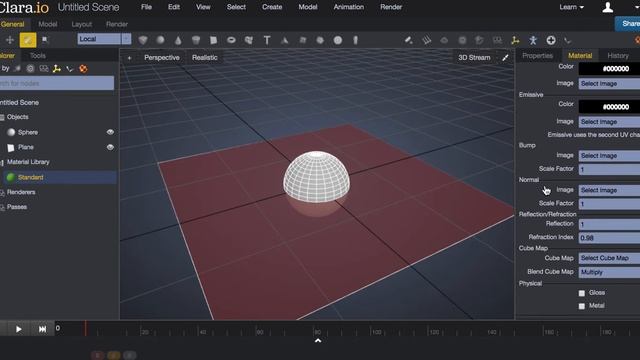Expand the Passes tree node
This screenshot has width=640, height=360.
pos(2,207)
